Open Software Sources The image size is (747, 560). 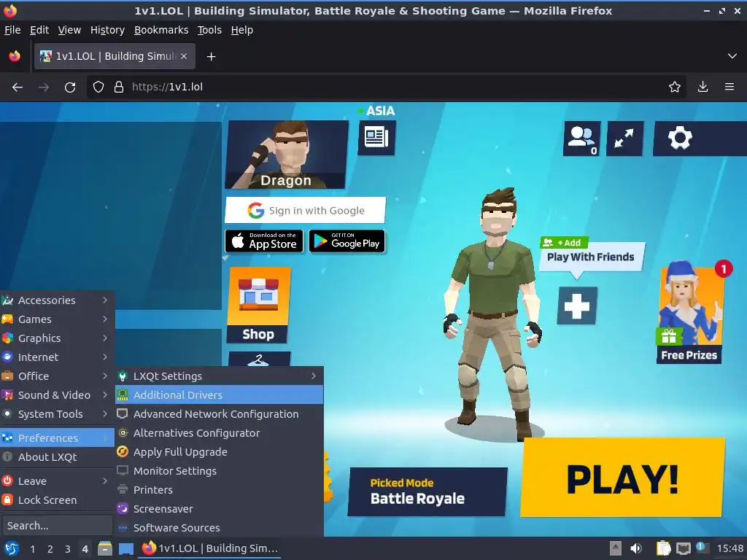tap(219, 528)
